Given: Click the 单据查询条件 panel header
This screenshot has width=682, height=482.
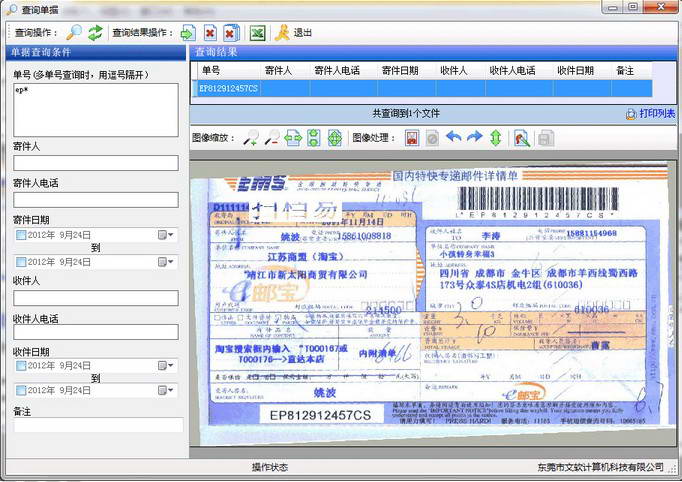Looking at the screenshot, I should (96, 53).
